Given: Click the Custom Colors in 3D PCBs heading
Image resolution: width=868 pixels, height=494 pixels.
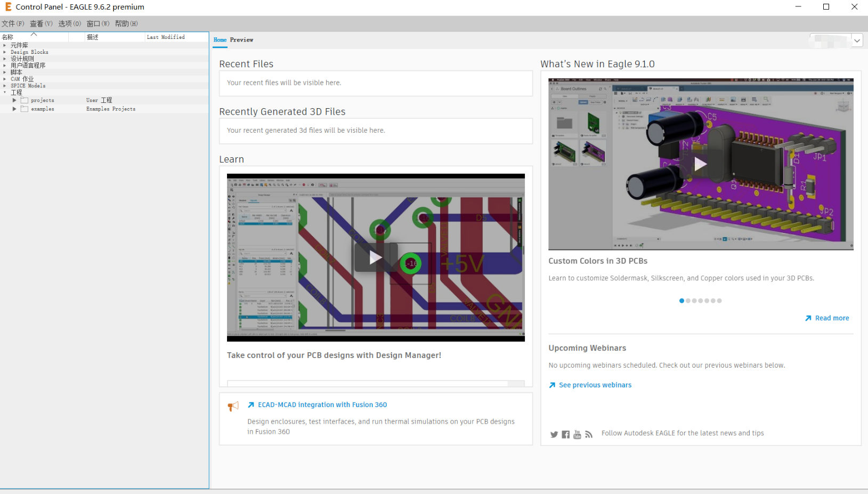Looking at the screenshot, I should (598, 261).
